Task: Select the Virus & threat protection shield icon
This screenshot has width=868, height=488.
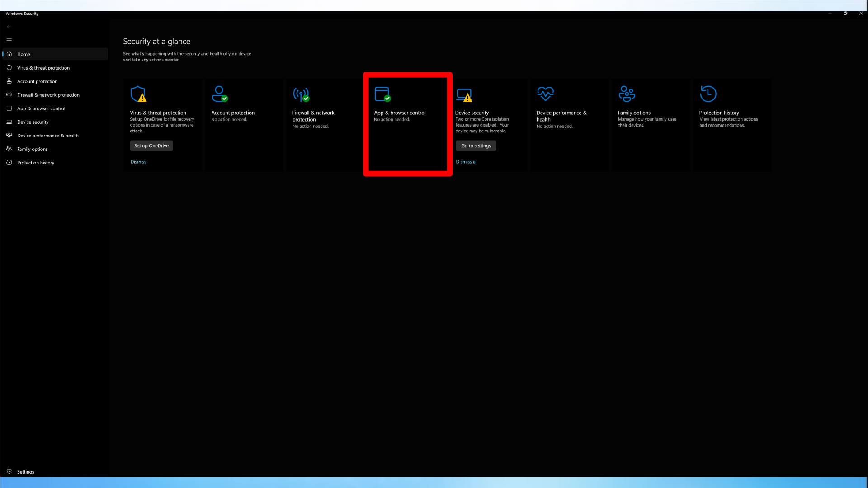Action: tap(9, 67)
